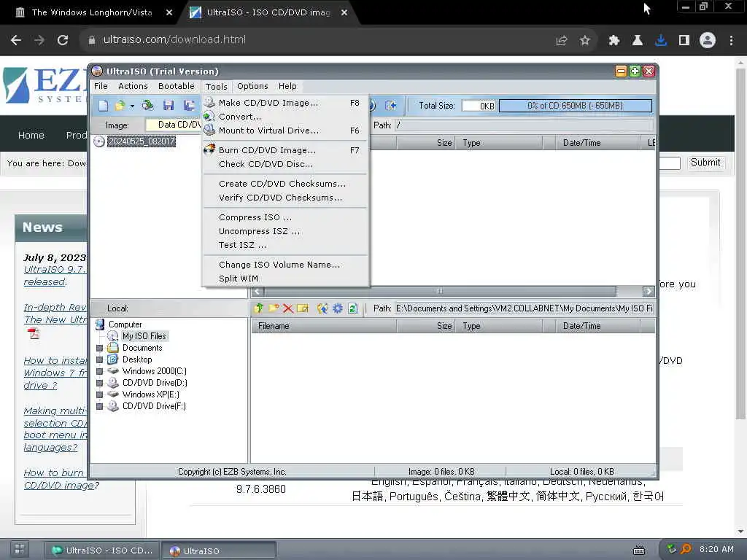The image size is (747, 560).
Task: Open the dropdown arrow beside Open icon
Action: (x=132, y=106)
